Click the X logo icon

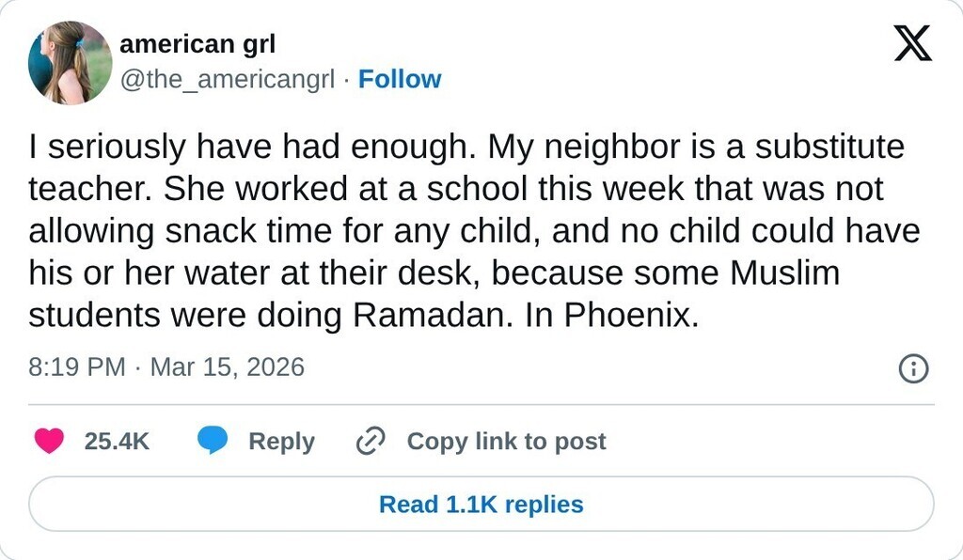911,44
